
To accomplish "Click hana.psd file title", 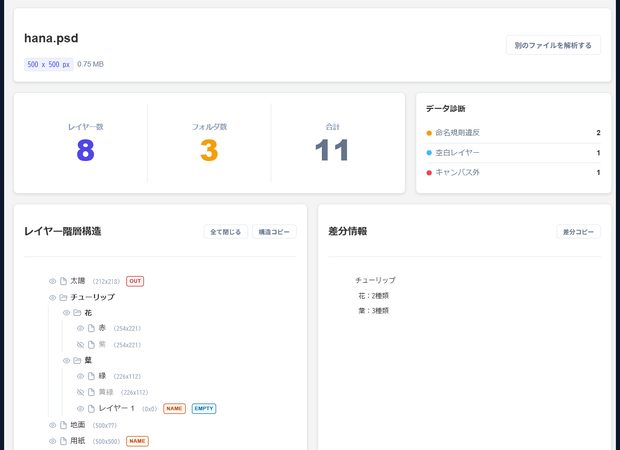I will click(51, 38).
